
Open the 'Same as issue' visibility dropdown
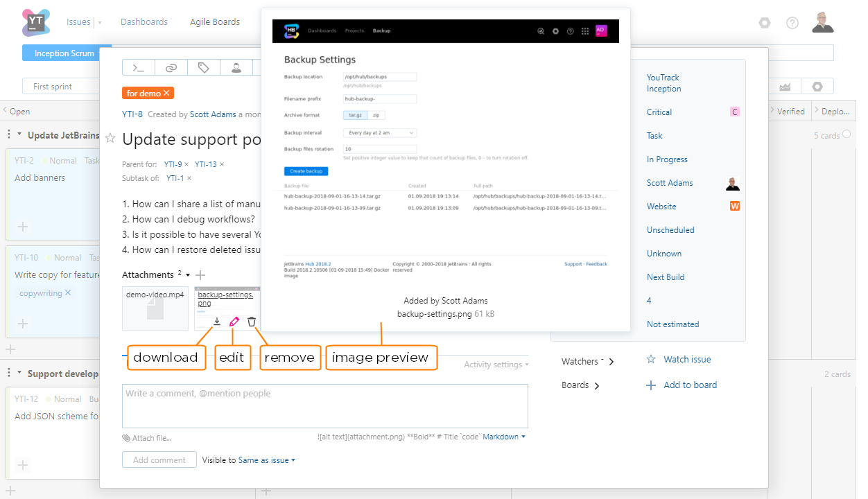click(267, 460)
